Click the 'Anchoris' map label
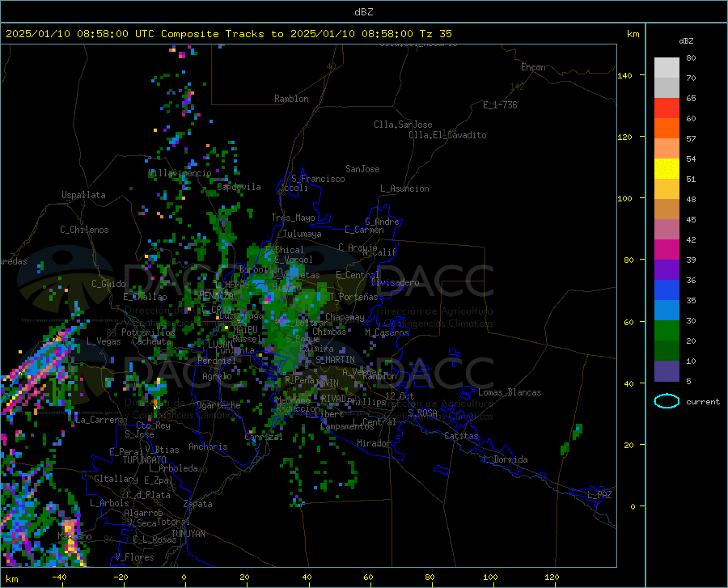 pos(208,446)
